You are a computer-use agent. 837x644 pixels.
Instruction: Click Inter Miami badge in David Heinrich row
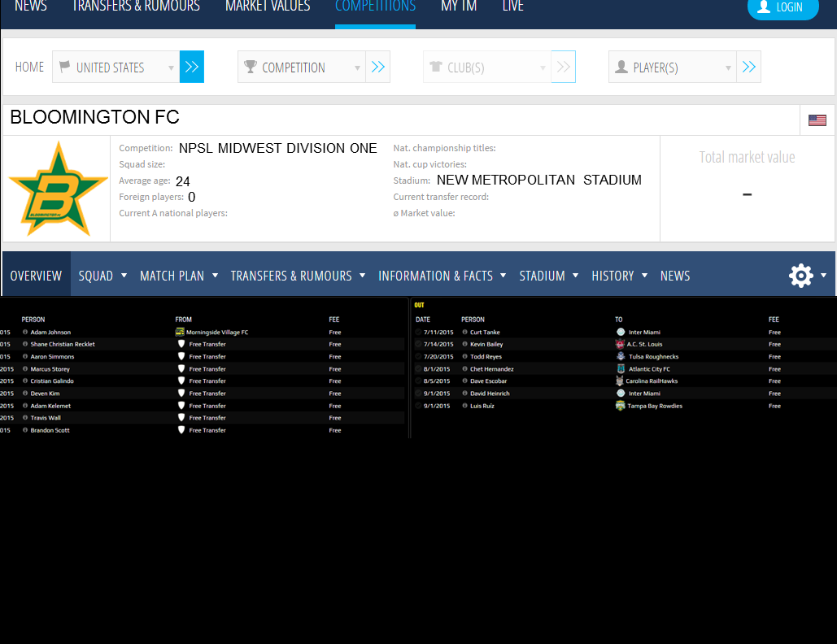tap(621, 394)
